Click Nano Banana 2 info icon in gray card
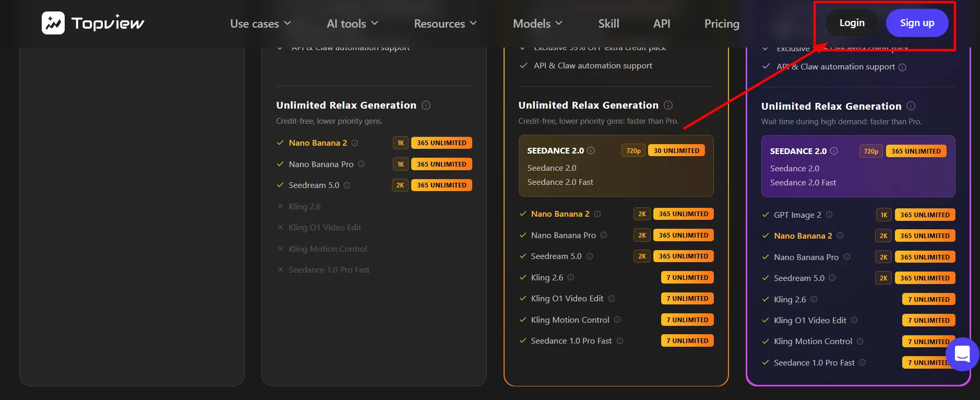This screenshot has height=400, width=980. pyautogui.click(x=355, y=143)
